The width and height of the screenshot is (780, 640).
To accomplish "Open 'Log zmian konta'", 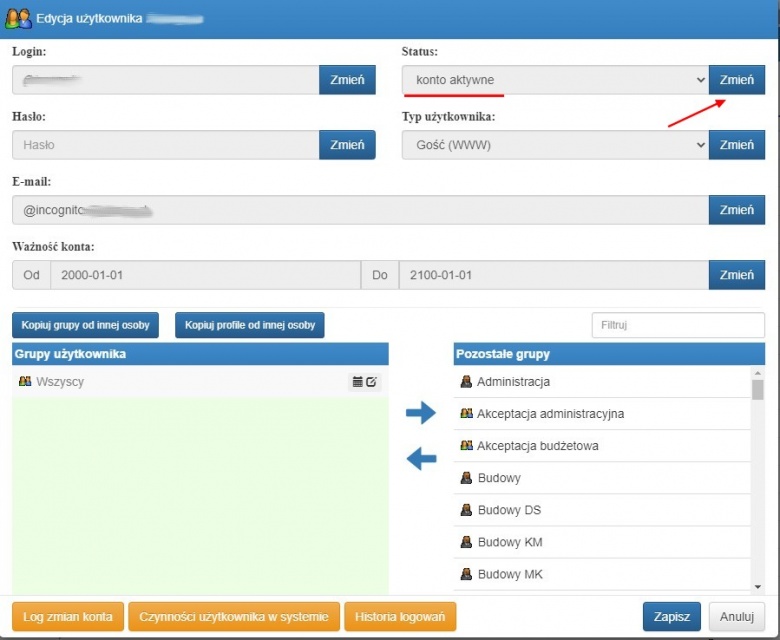I will coord(68,617).
